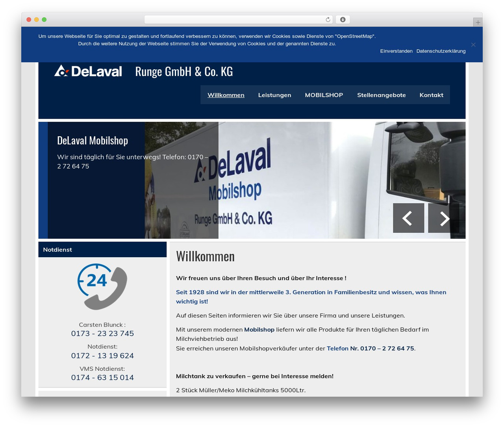The height and width of the screenshot is (427, 504).
Task: Open the Willkommen menu item
Action: [226, 95]
